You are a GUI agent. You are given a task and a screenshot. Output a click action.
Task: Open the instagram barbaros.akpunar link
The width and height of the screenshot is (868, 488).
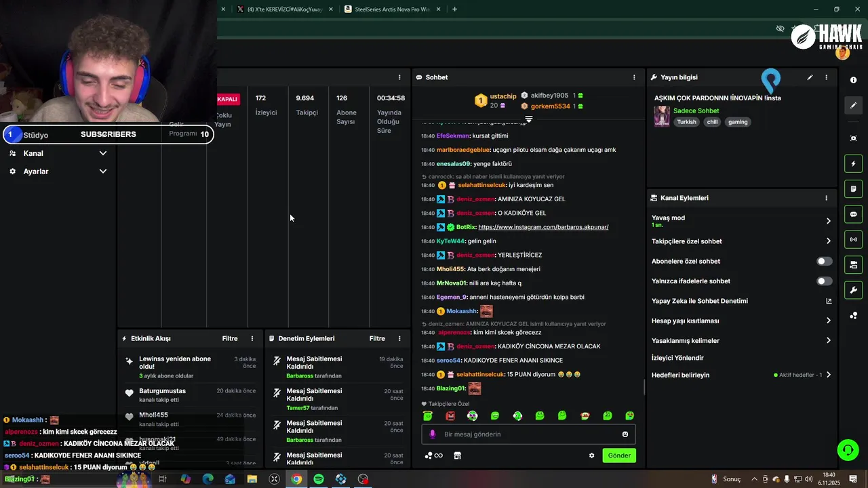[543, 227]
